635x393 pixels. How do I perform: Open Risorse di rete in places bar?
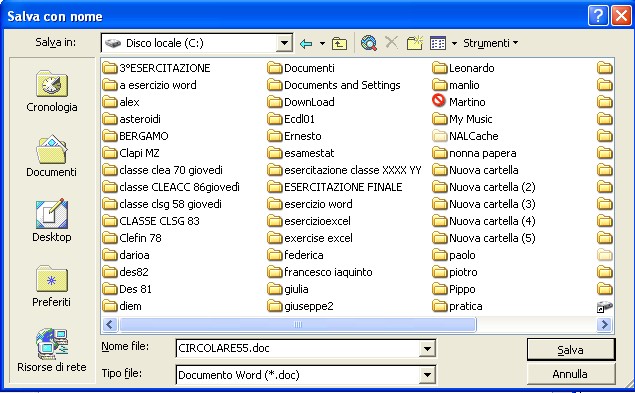pyautogui.click(x=51, y=350)
